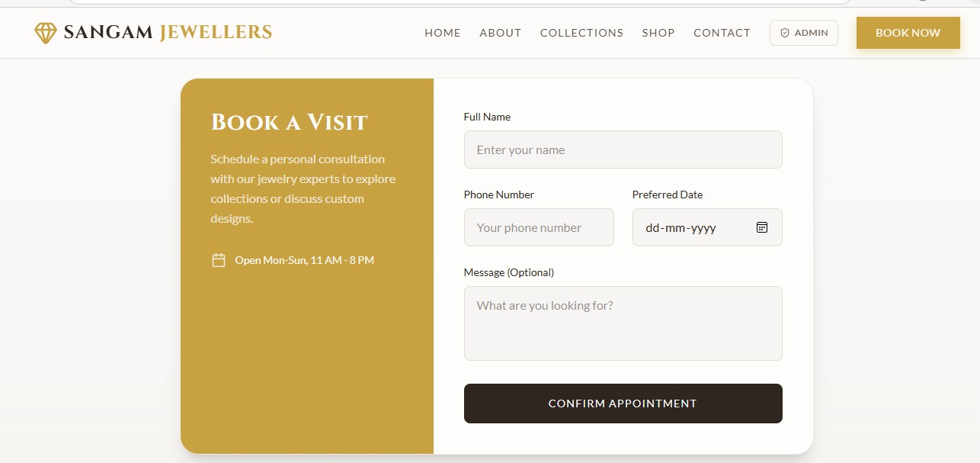Click the Preferred Date label

tap(668, 195)
